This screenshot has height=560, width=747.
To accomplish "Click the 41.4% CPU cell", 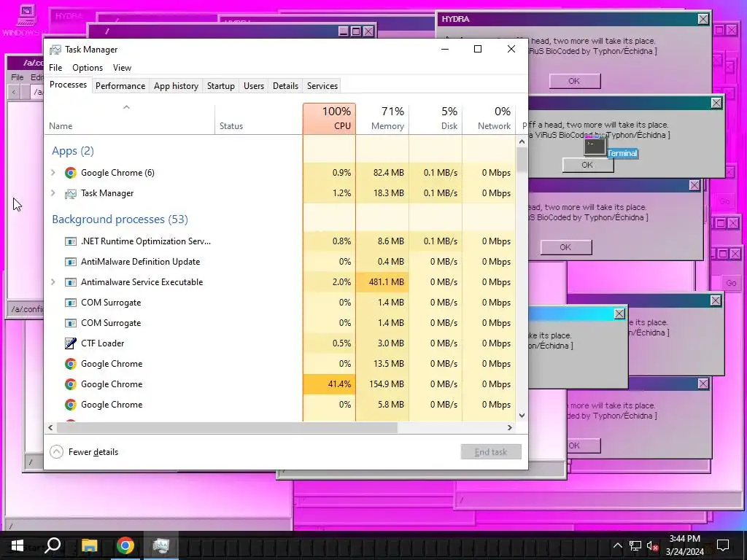I will (329, 384).
